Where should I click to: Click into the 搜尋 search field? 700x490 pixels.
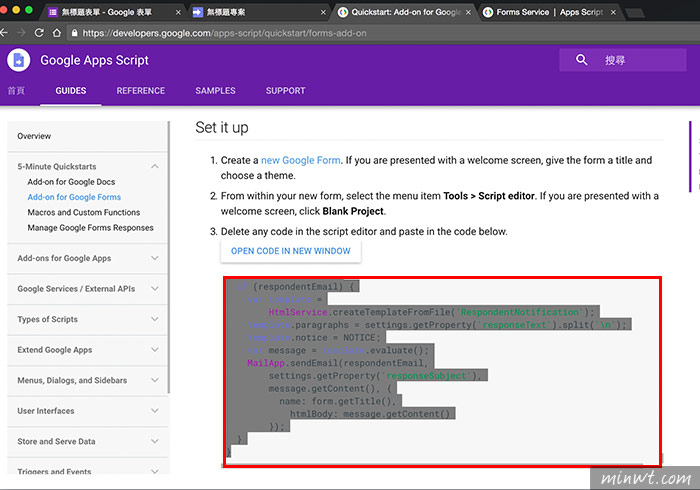coord(623,60)
